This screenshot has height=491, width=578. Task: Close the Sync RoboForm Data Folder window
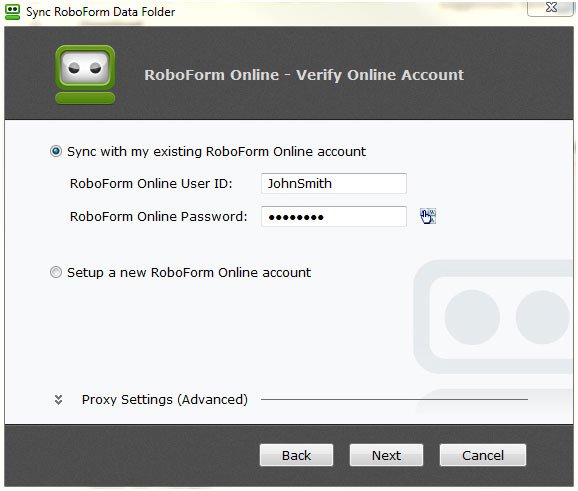coord(551,8)
